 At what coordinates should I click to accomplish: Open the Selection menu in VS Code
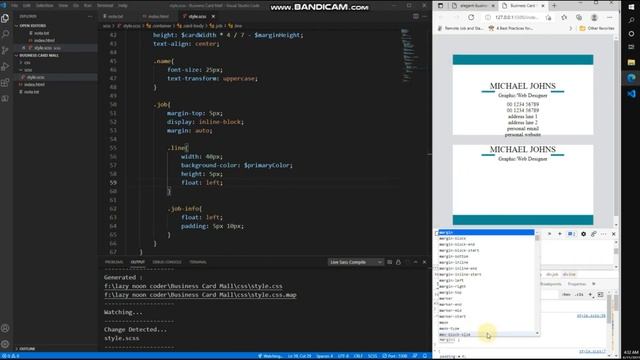click(44, 6)
